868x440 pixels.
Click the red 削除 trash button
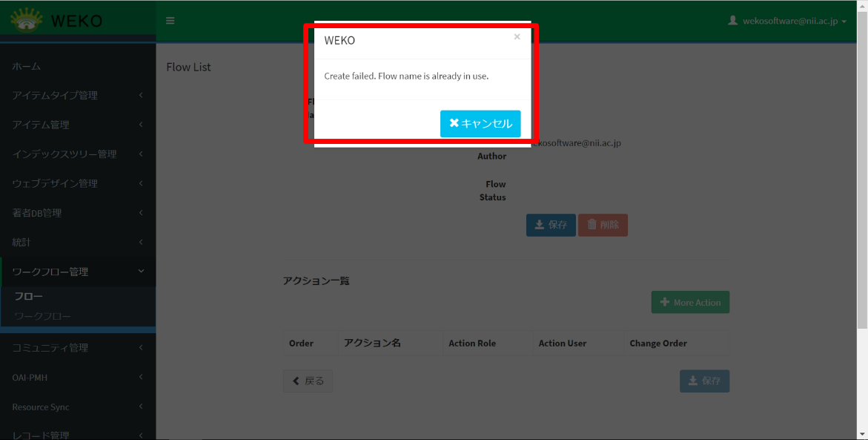[603, 225]
